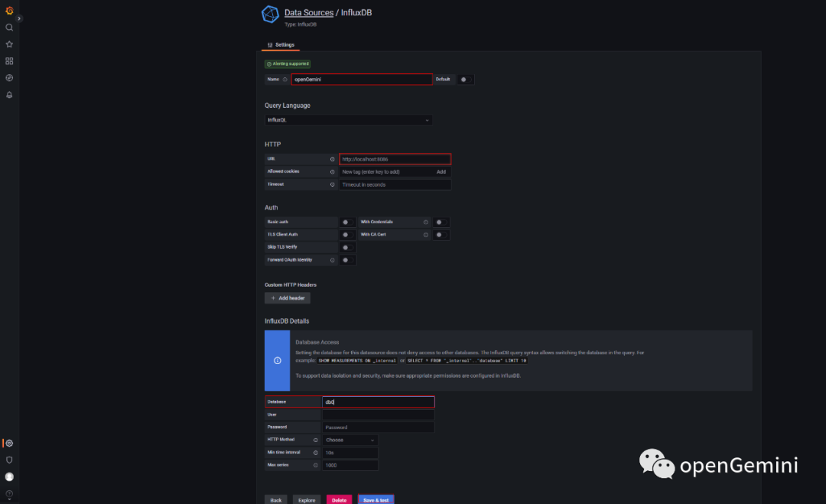Click Database Access info circle icon
This screenshot has height=504, width=826.
click(277, 361)
